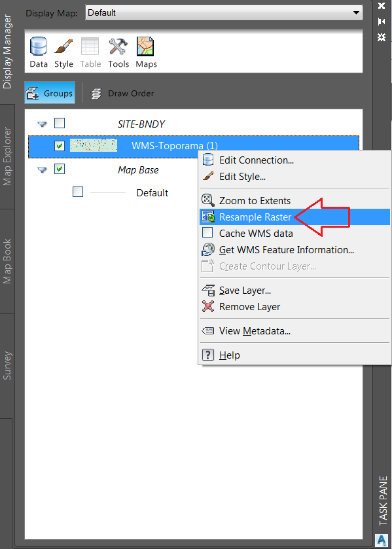This screenshot has height=549, width=392.
Task: Open the Tools hammer and wrench menu
Action: click(118, 52)
